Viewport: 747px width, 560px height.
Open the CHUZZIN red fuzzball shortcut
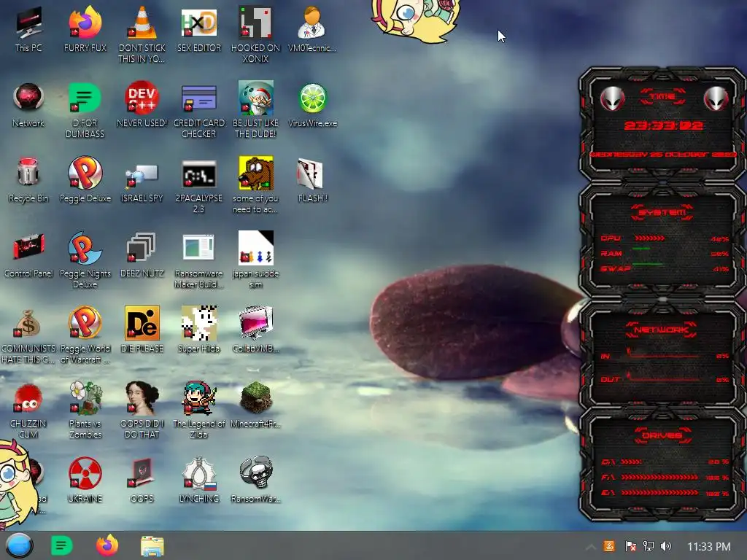[28, 411]
